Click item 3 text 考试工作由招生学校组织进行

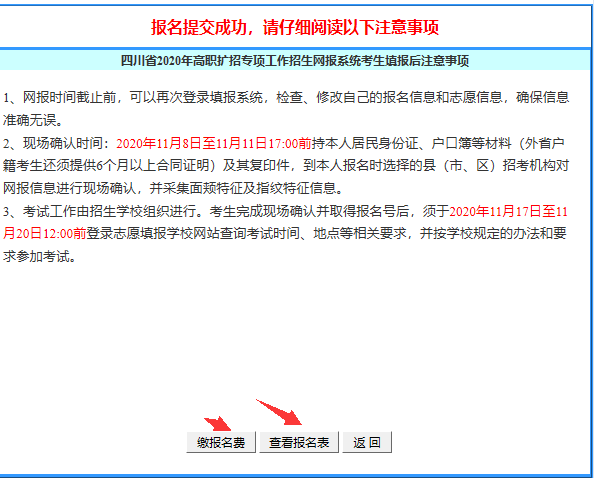tap(109, 211)
